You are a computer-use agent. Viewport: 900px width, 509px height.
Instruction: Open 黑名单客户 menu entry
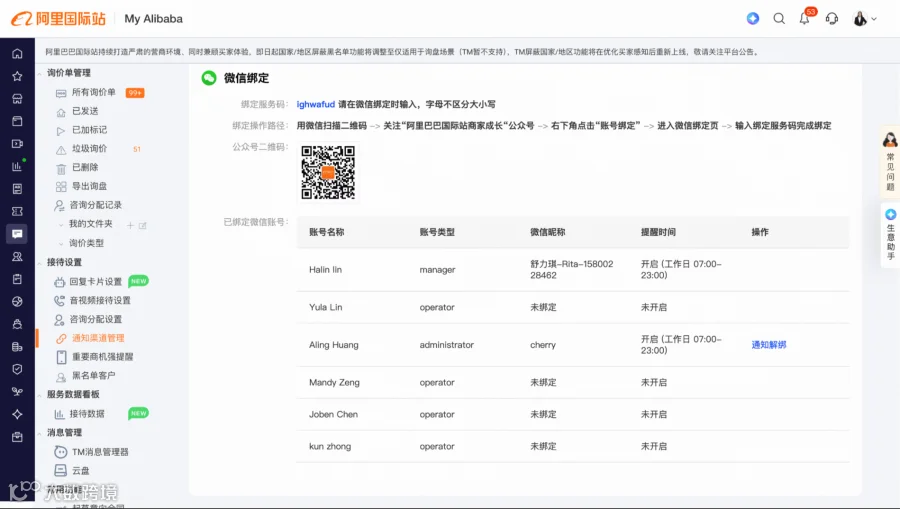click(94, 375)
